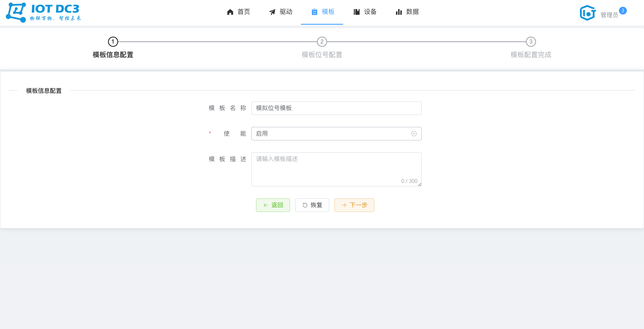Open the 数据 menu item
Viewport: 644px width, 329px height.
(407, 12)
